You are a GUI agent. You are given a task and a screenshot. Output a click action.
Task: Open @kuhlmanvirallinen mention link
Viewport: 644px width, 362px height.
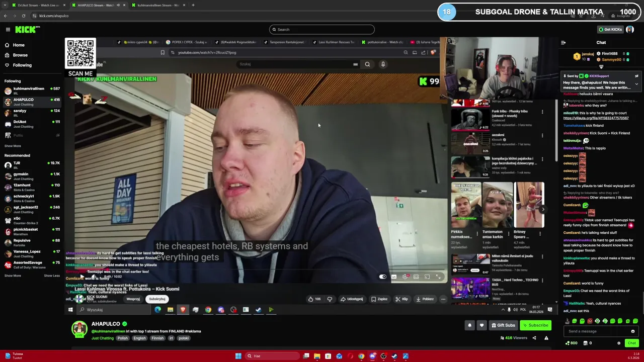pos(108,331)
